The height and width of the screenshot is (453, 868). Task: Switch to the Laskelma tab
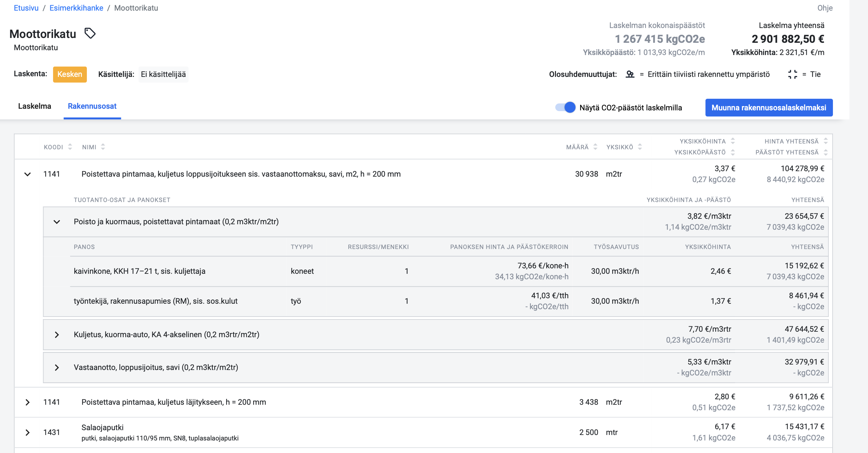(x=35, y=106)
